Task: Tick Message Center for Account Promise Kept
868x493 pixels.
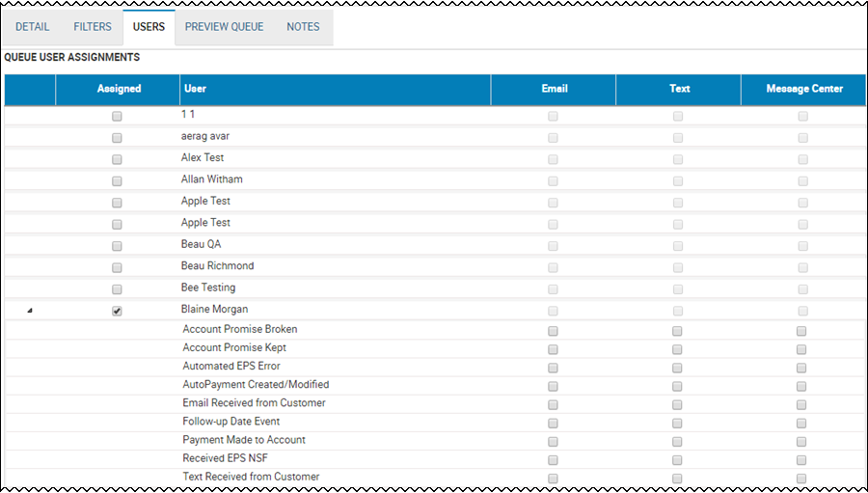Action: tap(801, 349)
